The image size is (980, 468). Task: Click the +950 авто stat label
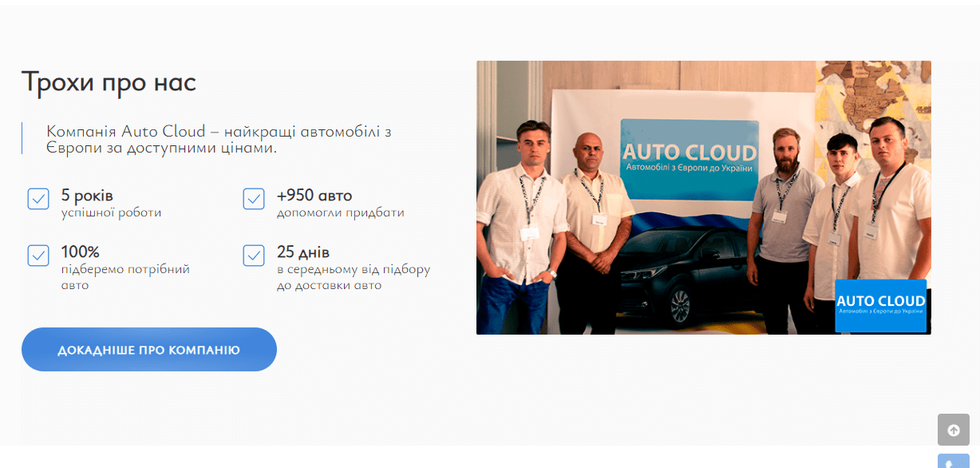pos(314,196)
